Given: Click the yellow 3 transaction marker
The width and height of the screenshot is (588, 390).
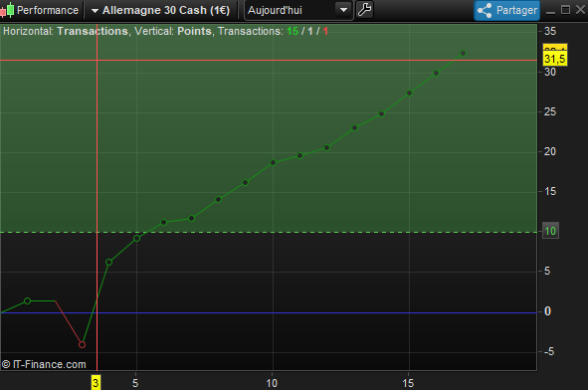Looking at the screenshot, I should (x=96, y=383).
